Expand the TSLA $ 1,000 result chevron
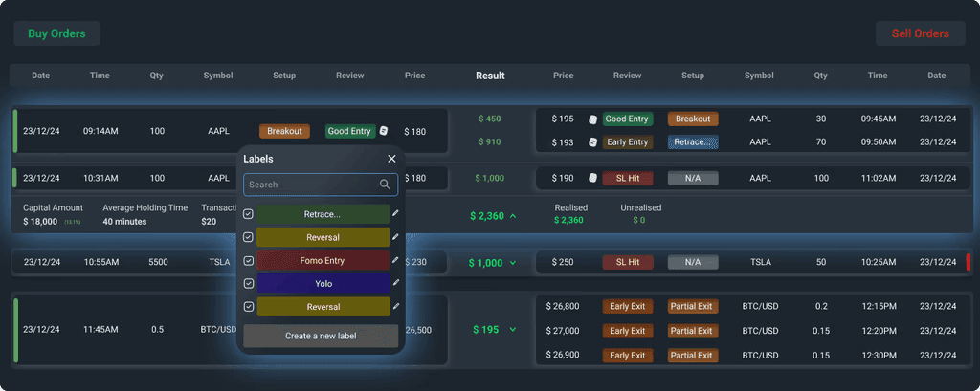 tap(513, 263)
